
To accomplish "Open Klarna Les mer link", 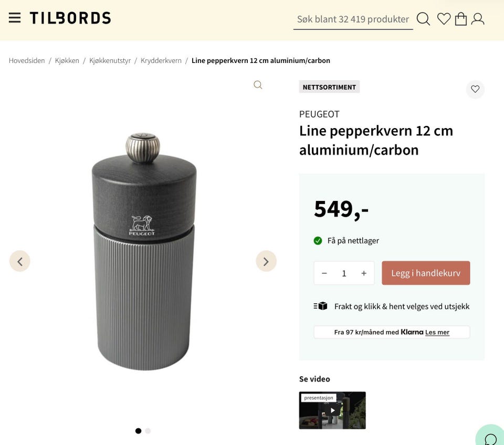I will click(x=438, y=332).
